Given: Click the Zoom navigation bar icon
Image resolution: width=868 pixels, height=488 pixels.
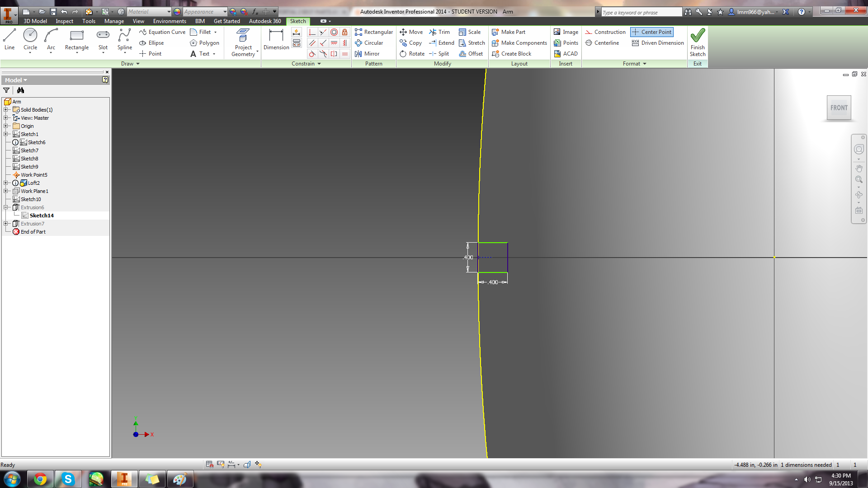Looking at the screenshot, I should pyautogui.click(x=859, y=180).
